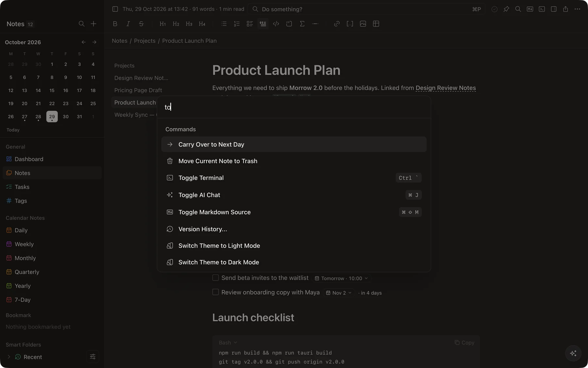This screenshot has width=588, height=368.
Task: Go to next month in calendar
Action: [94, 42]
